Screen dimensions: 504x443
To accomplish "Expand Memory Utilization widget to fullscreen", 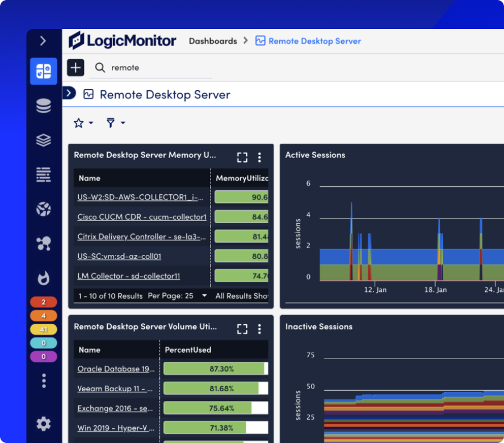I will [242, 157].
